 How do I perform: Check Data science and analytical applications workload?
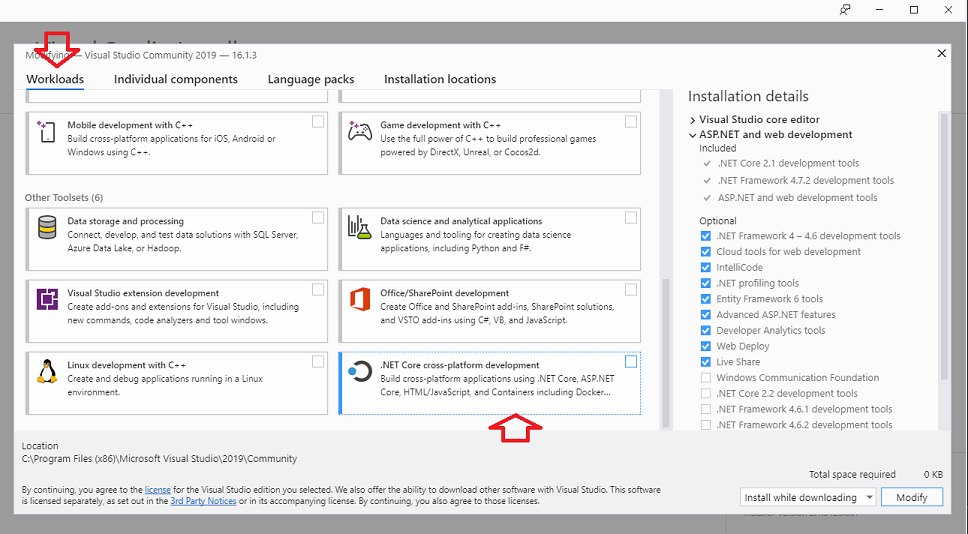pyautogui.click(x=631, y=217)
